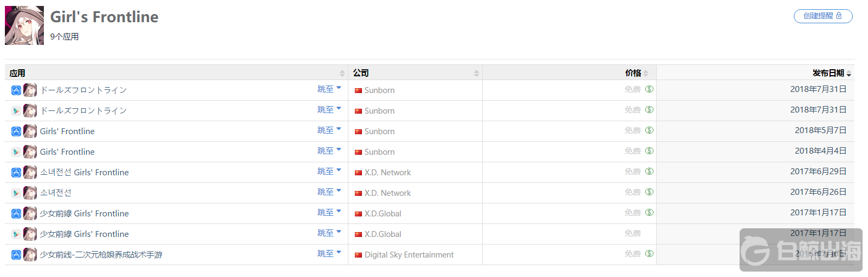Click the date 2018年4月4日

pos(820,151)
